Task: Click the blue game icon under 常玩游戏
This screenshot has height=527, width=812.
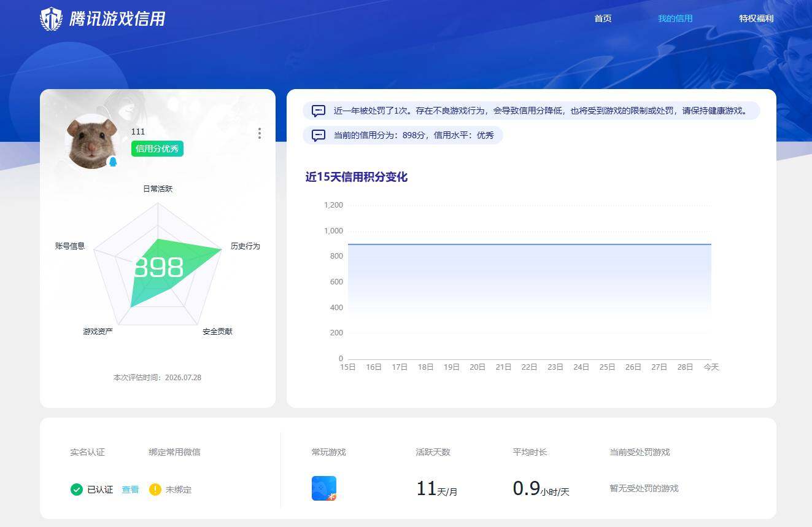Action: (x=324, y=488)
